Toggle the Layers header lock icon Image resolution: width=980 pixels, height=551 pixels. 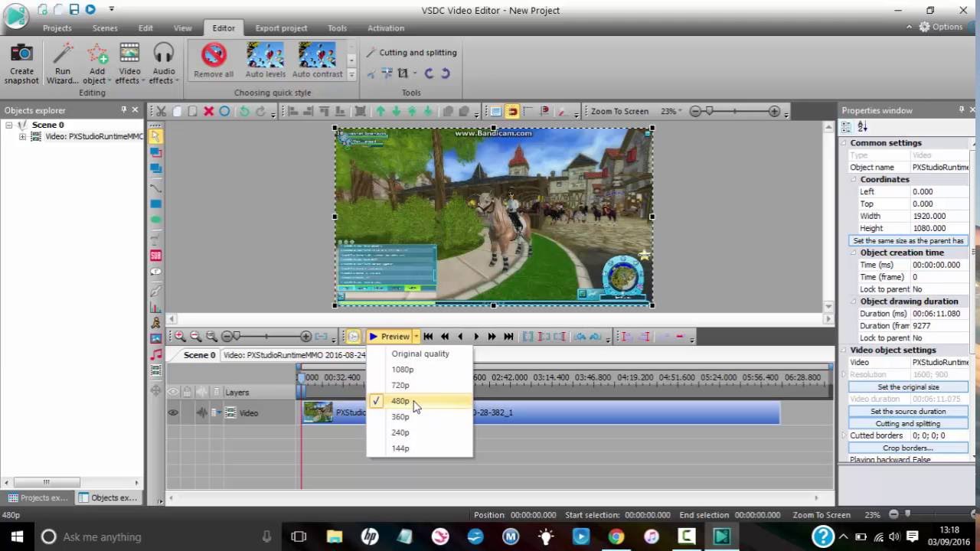187,392
